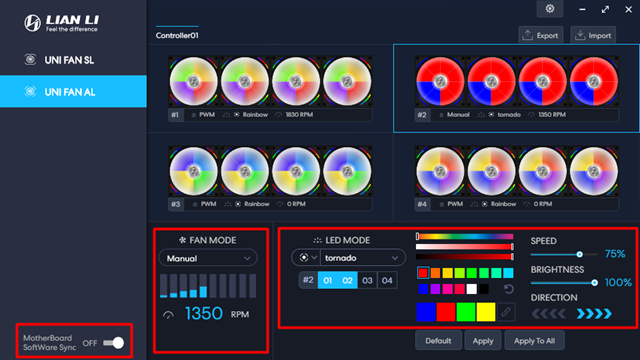The height and width of the screenshot is (360, 640).
Task: Click the speedometer icon beside 1350 RPM
Action: pyautogui.click(x=168, y=315)
